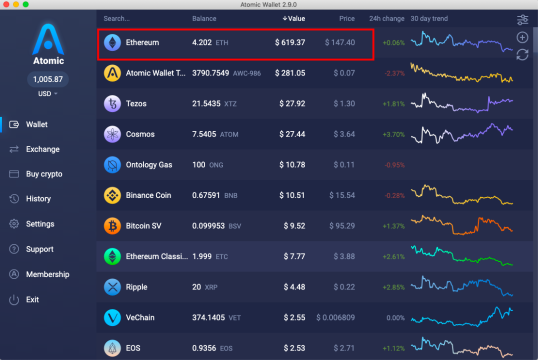Sort by the Value column header
Image resolution: width=538 pixels, height=360 pixels.
coord(294,19)
